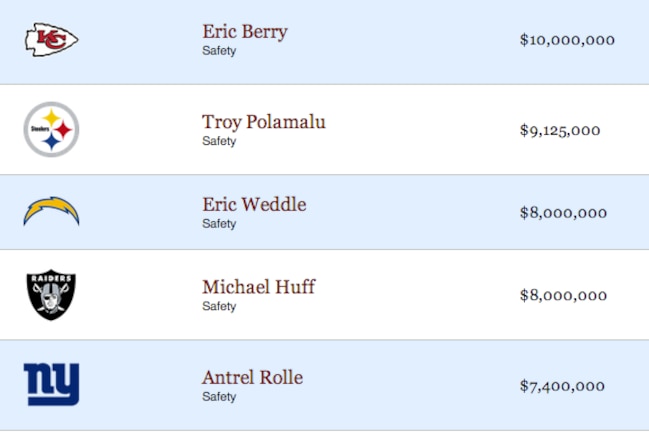Visit Eric Weddle player page
This screenshot has width=649, height=432.
coord(254,204)
